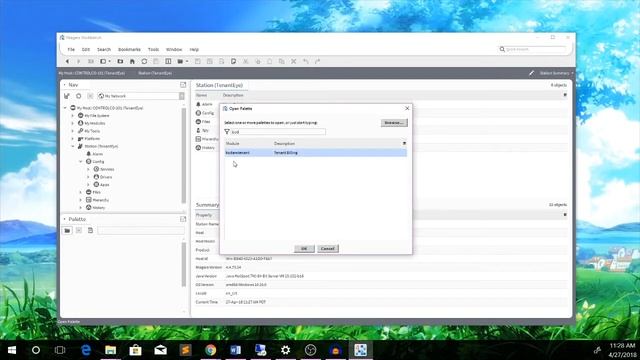Open Chrome from the taskbar
Image resolution: width=640 pixels, height=360 pixels.
coord(211,350)
